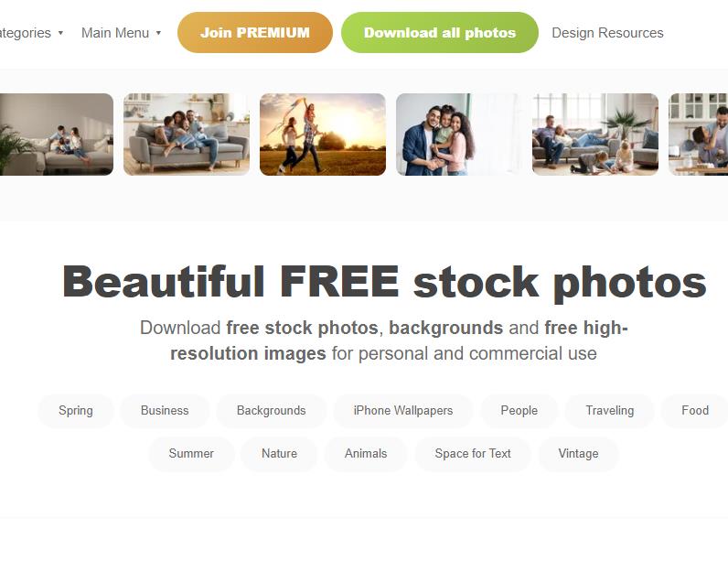Open the Main Menu dropdown
Viewport: 728px width, 572px height.
pyautogui.click(x=121, y=33)
